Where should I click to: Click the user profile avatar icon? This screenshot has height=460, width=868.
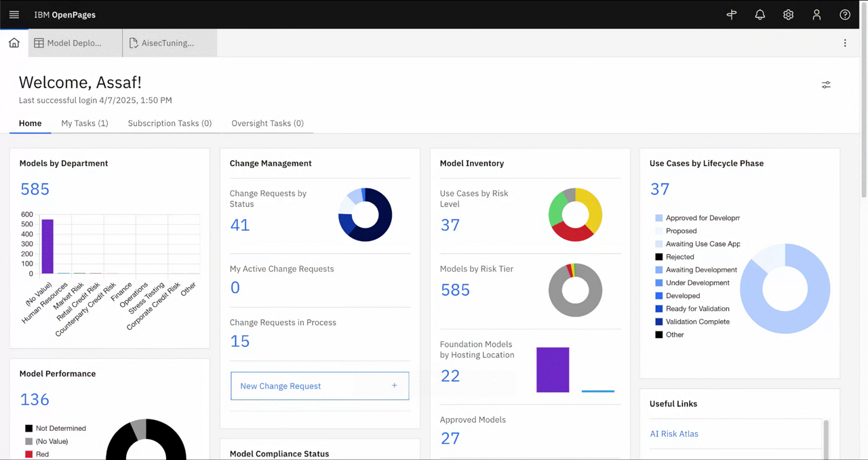[816, 14]
